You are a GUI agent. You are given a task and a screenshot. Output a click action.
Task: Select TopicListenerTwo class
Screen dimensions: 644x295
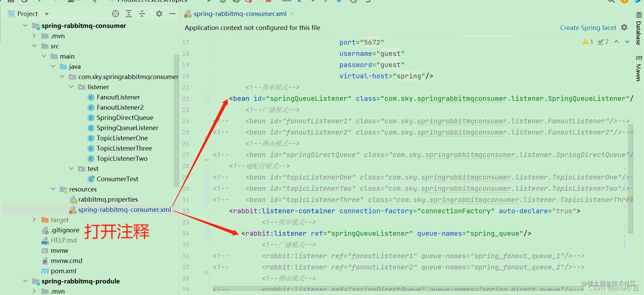pos(122,158)
